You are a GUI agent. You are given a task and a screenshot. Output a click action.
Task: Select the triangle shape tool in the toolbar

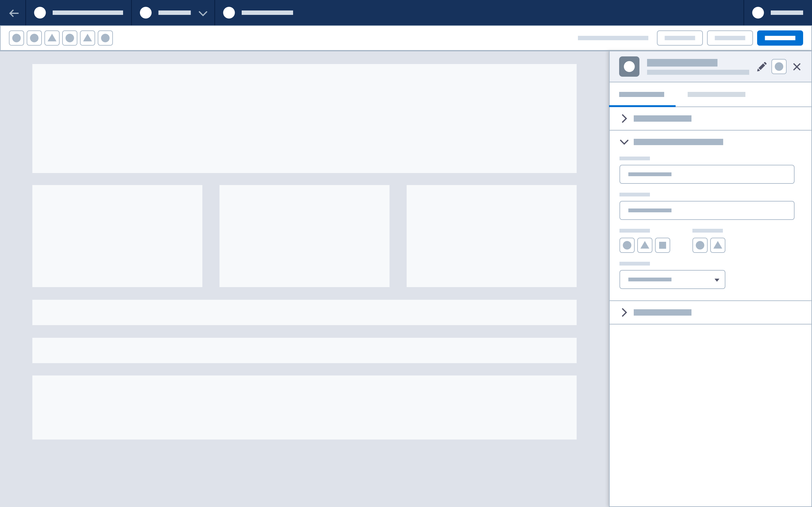click(x=52, y=38)
